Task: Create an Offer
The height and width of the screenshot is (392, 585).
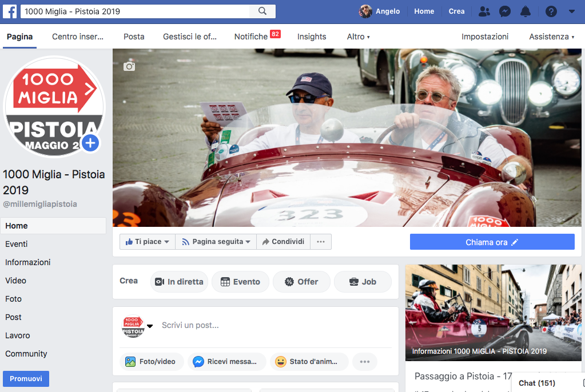Action: point(301,282)
